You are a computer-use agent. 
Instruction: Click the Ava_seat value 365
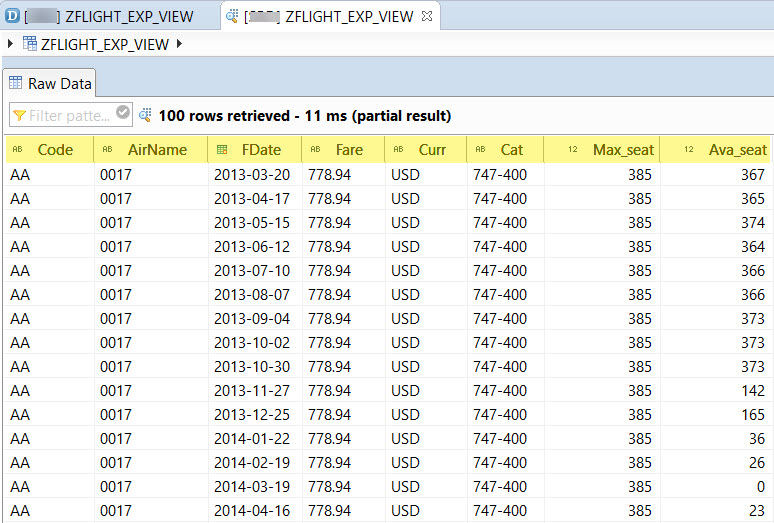(753, 199)
